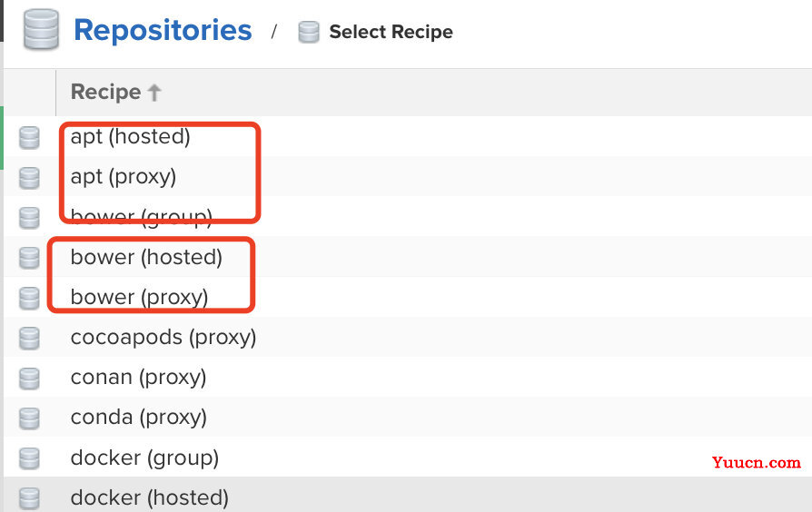Screen dimensions: 812x512
Task: Click the database icon beside apt (hosted)
Action: point(29,138)
